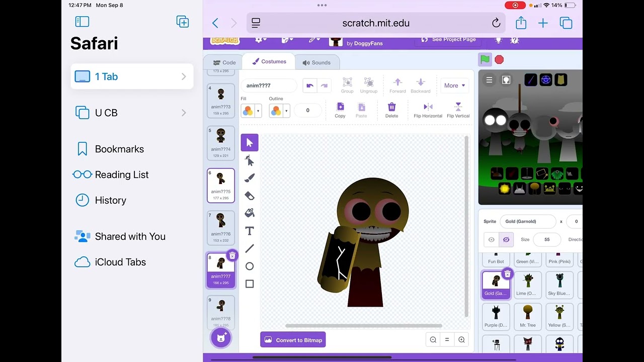The width and height of the screenshot is (644, 362).
Task: Delete the Gold sprite with its trash badge
Action: pyautogui.click(x=507, y=274)
